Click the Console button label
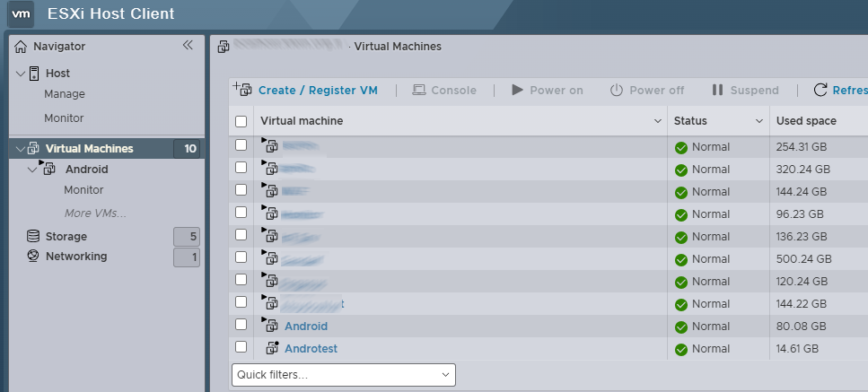 [453, 90]
